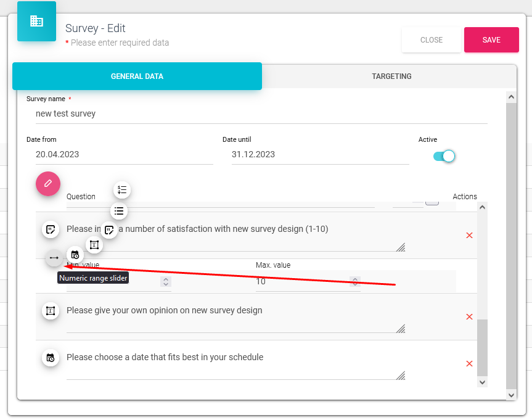Click the Min. value spinner arrows
Screen dimensions: 532x420
coord(165,281)
